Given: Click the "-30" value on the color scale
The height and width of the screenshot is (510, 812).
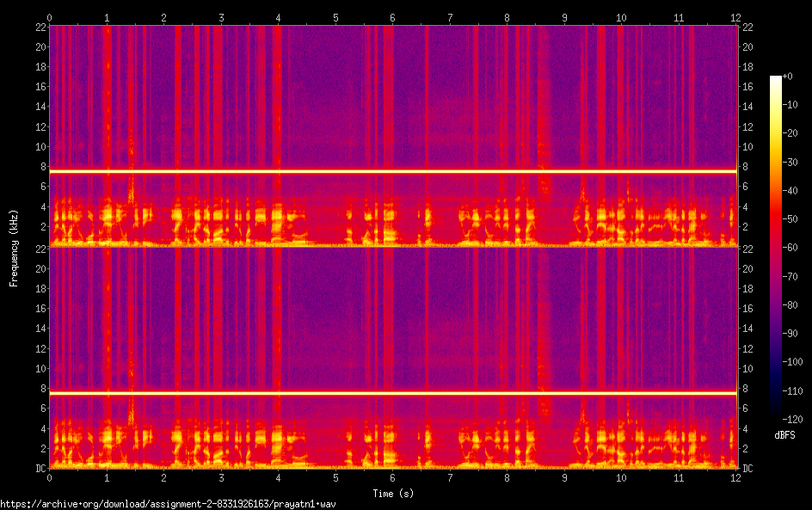Looking at the screenshot, I should tap(790, 162).
